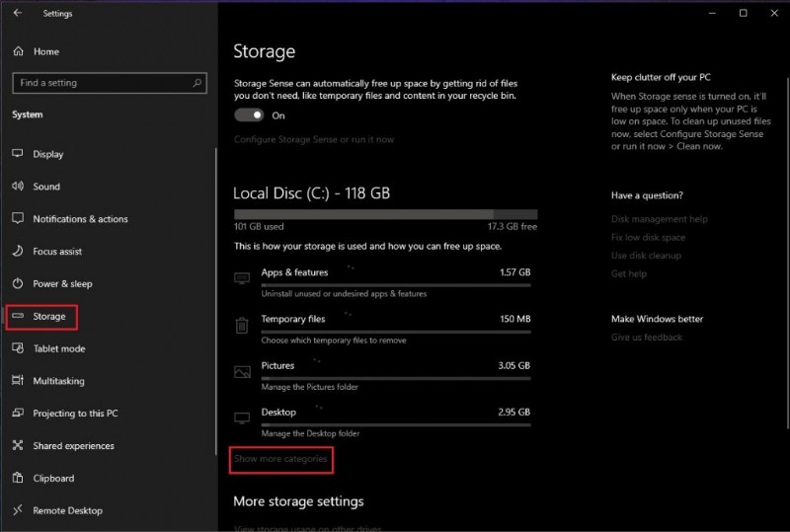Click Configure Storage Sense or run it now
This screenshot has width=790, height=532.
pos(314,139)
